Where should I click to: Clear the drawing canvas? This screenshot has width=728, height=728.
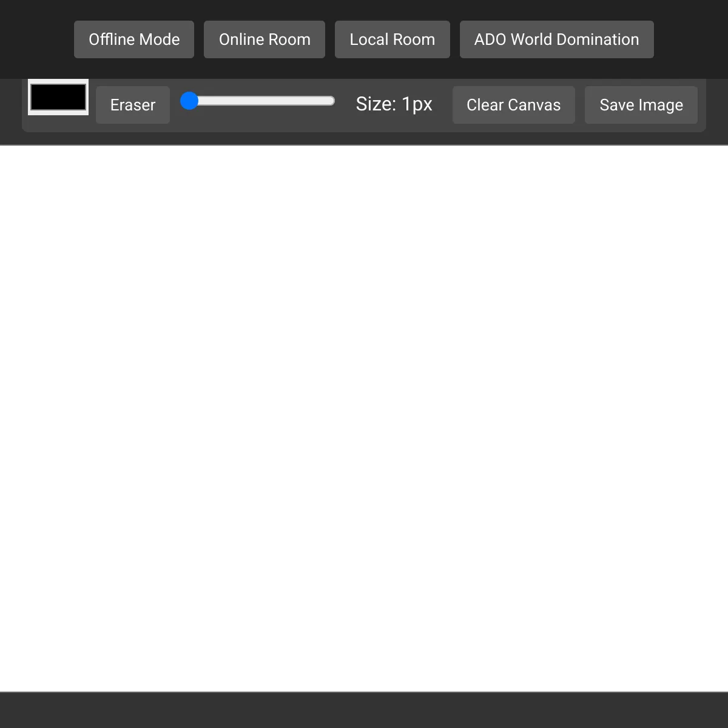click(x=514, y=105)
